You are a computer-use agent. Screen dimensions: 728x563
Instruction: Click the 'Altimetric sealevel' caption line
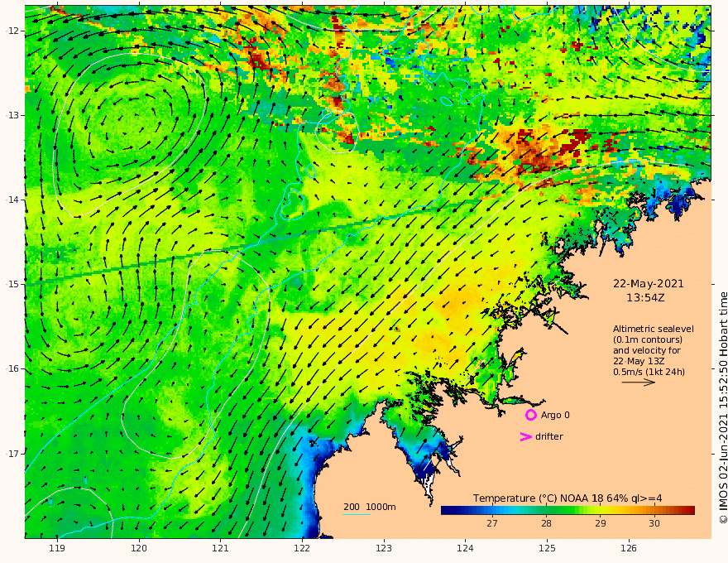point(654,329)
